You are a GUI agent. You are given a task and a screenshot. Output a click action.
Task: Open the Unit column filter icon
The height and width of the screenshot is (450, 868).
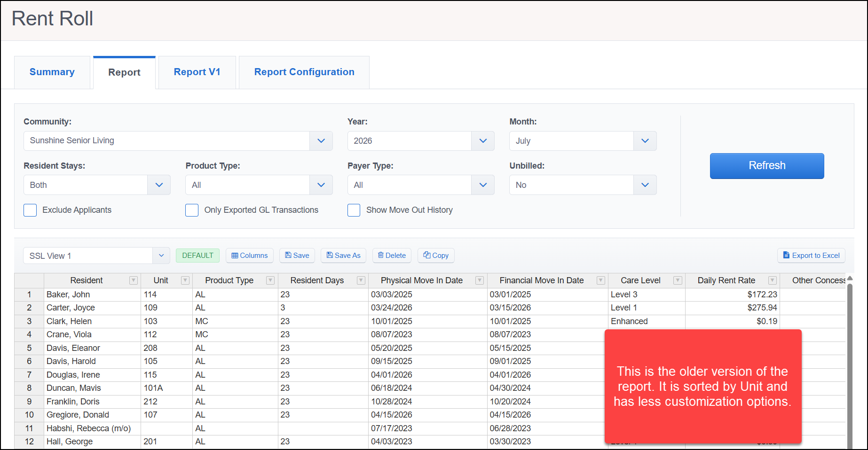click(x=185, y=280)
